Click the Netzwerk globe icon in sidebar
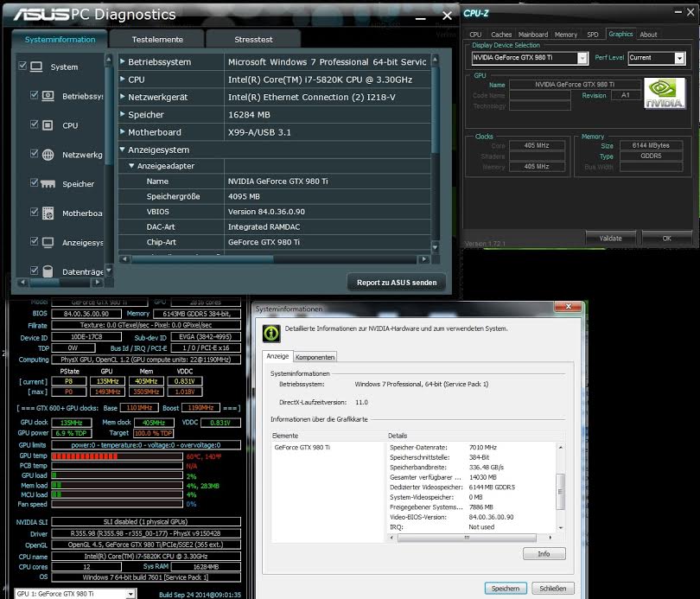Image resolution: width=700 pixels, height=599 pixels. coord(48,155)
